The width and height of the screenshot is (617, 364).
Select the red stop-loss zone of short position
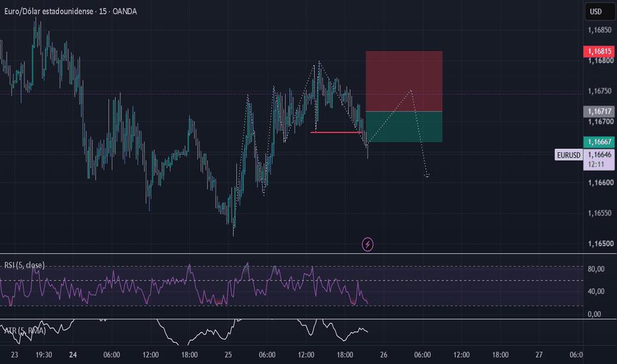tap(404, 81)
